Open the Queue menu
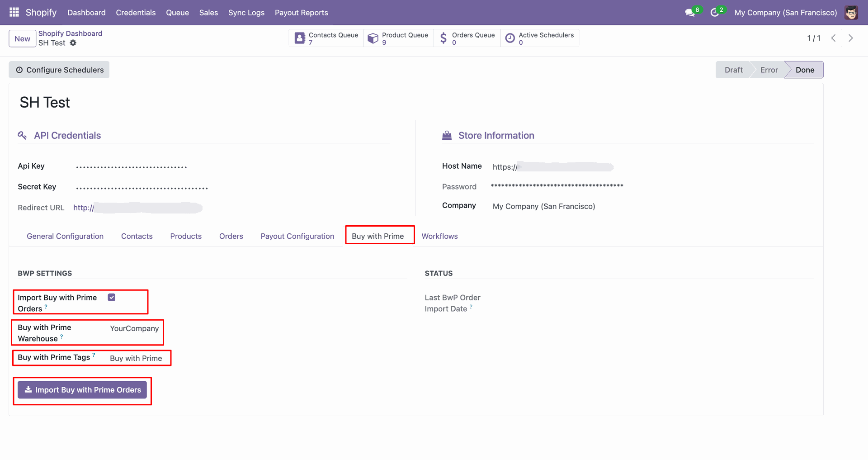This screenshot has width=868, height=460. pos(177,13)
